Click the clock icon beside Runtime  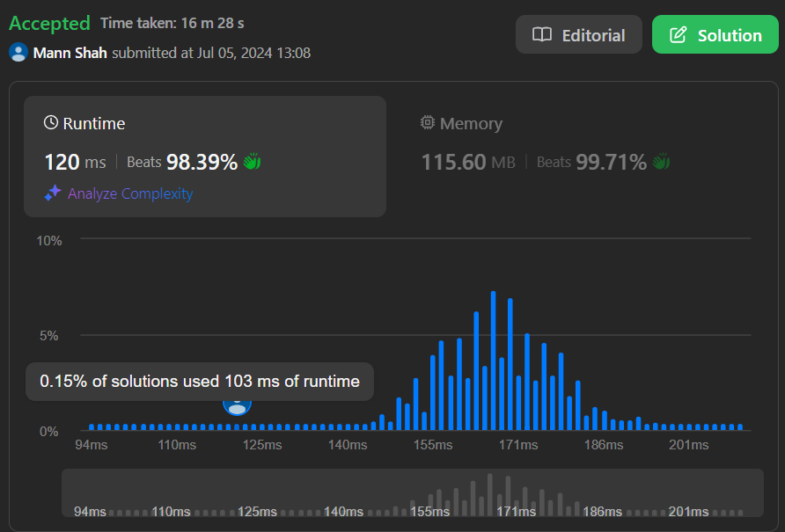click(x=51, y=123)
